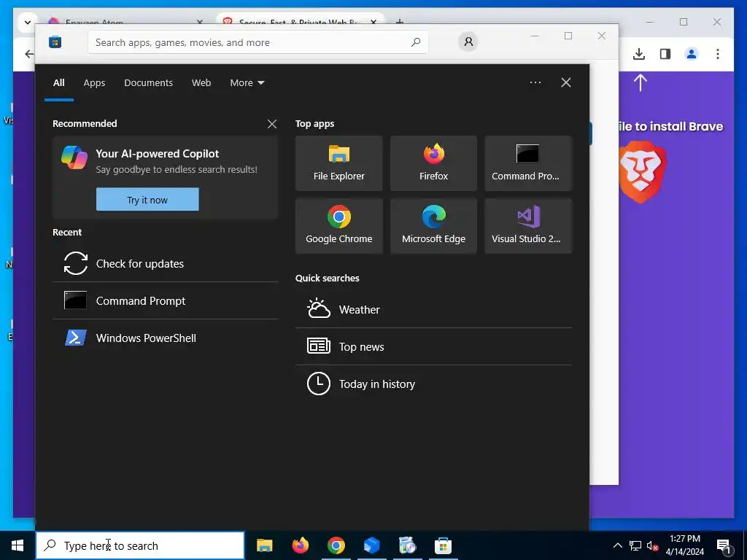The width and height of the screenshot is (747, 560).
Task: Open Command Prompt in Recent list
Action: coord(166,300)
